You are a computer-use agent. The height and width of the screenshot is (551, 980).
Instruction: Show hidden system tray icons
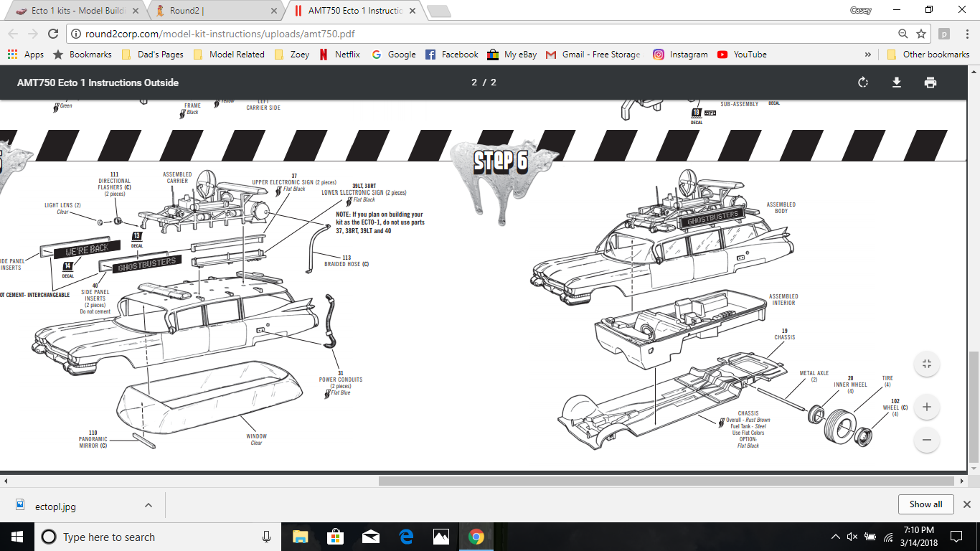click(835, 537)
